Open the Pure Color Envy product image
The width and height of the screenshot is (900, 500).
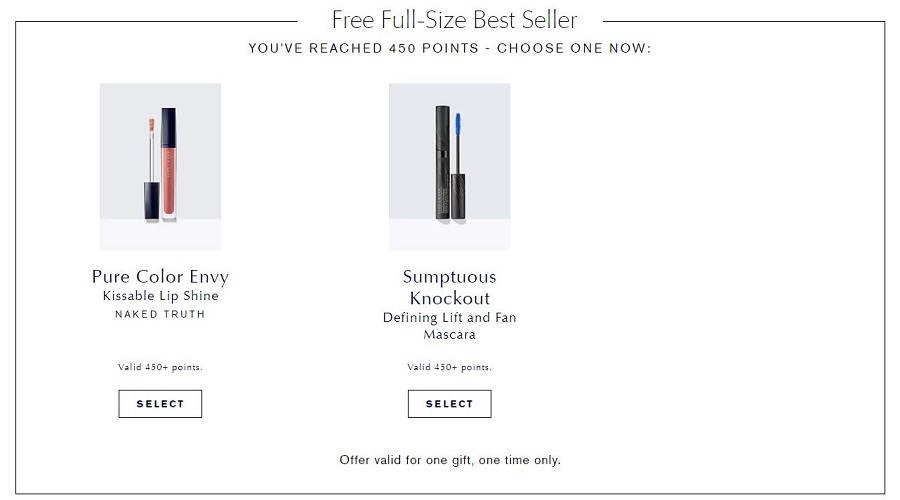[x=160, y=166]
